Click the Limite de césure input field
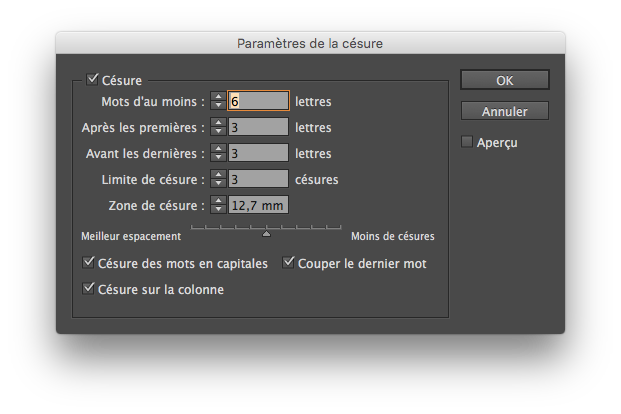The width and height of the screenshot is (621, 414). 259,179
